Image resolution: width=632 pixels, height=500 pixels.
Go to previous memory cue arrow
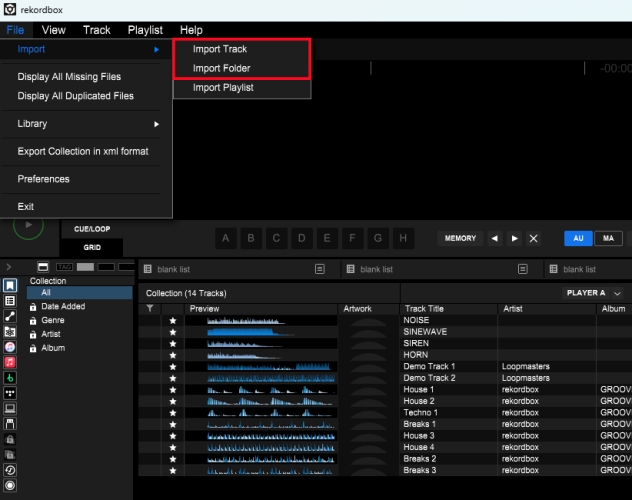pyautogui.click(x=495, y=238)
